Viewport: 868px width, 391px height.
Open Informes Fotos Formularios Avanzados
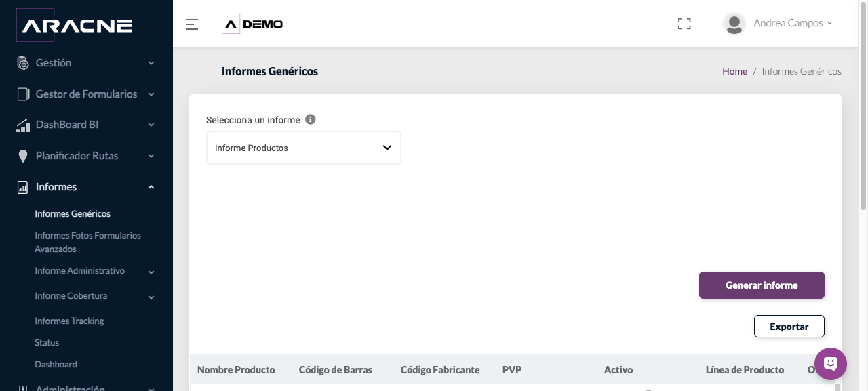87,243
